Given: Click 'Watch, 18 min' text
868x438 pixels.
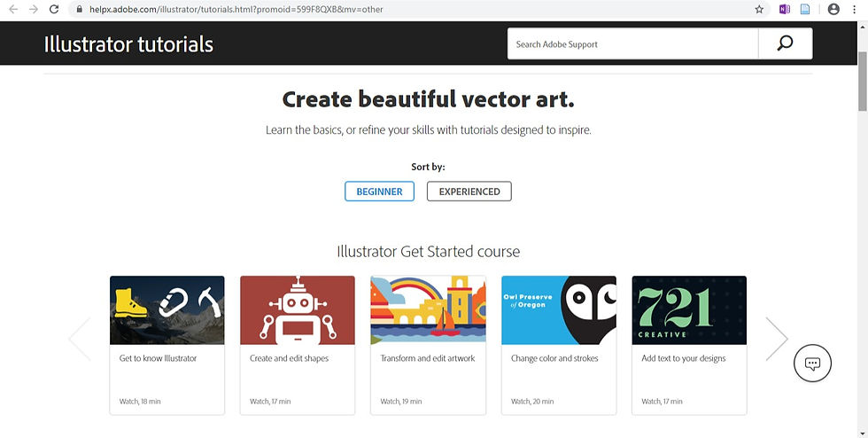Looking at the screenshot, I should click(140, 401).
